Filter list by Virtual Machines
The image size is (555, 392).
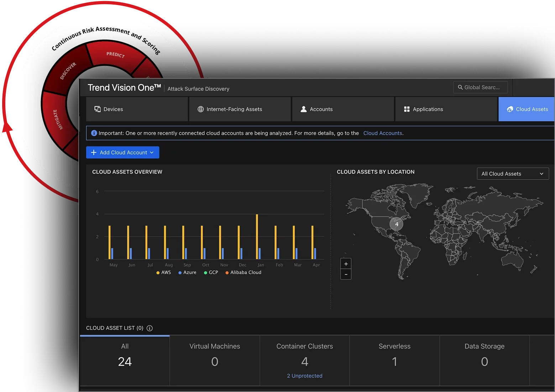coord(215,361)
